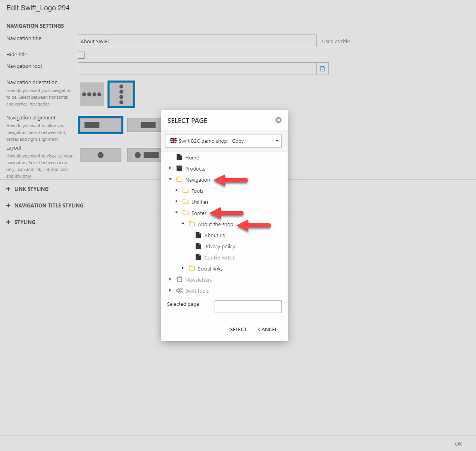This screenshot has height=451, width=476.
Task: Click the Products archive icon in tree
Action: 179,169
